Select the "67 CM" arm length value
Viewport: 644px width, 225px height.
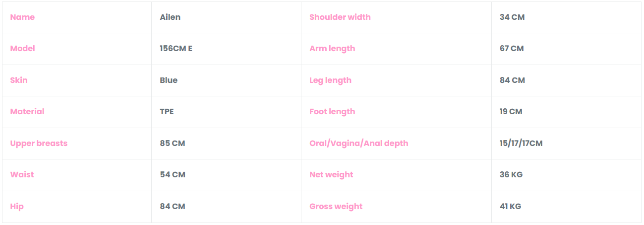pos(512,49)
